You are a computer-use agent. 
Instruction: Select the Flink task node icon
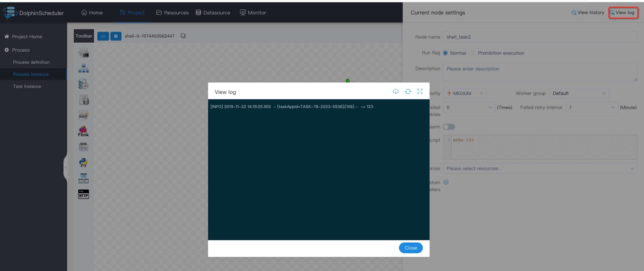coord(83,131)
